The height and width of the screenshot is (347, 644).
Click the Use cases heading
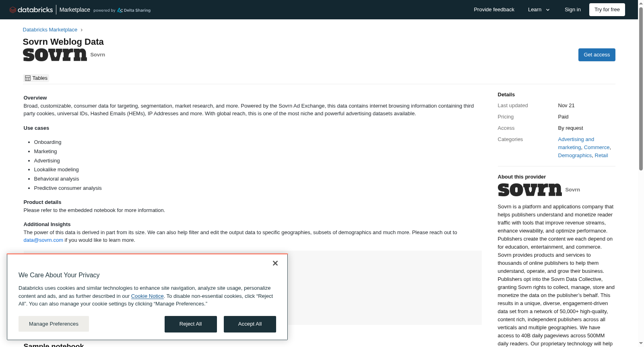36,128
